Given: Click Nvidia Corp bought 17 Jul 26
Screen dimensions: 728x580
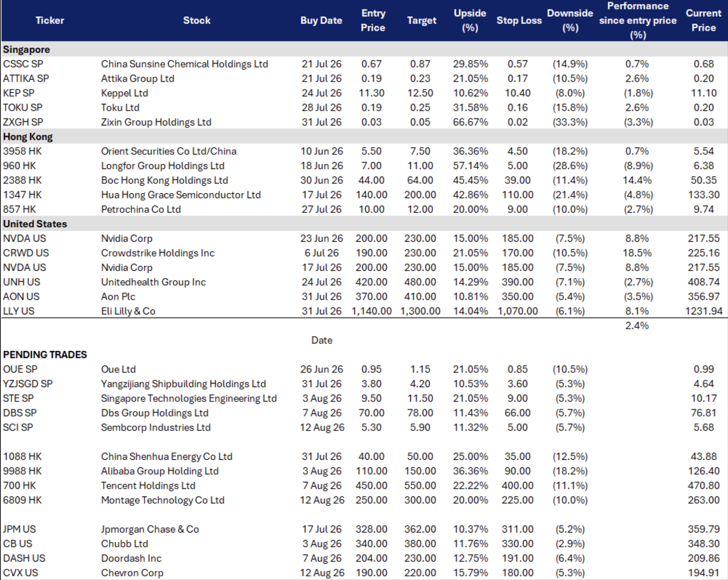Looking at the screenshot, I should coord(127,268).
